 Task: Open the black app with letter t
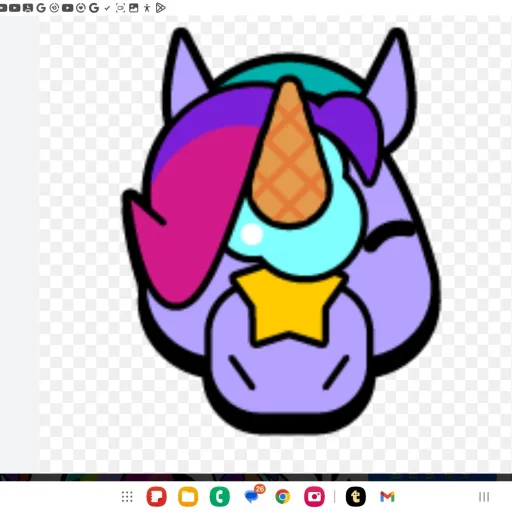tap(355, 497)
